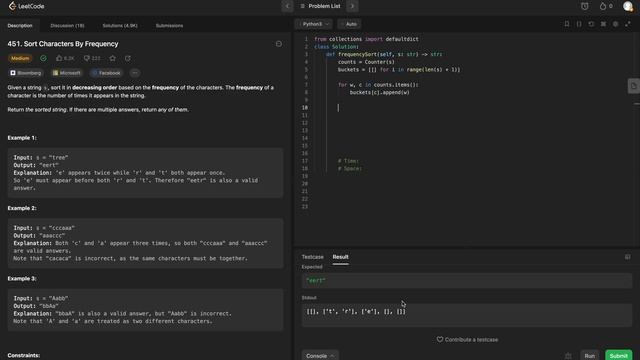The width and height of the screenshot is (640, 360).
Task: Click Example 2 code block
Action: (145, 243)
